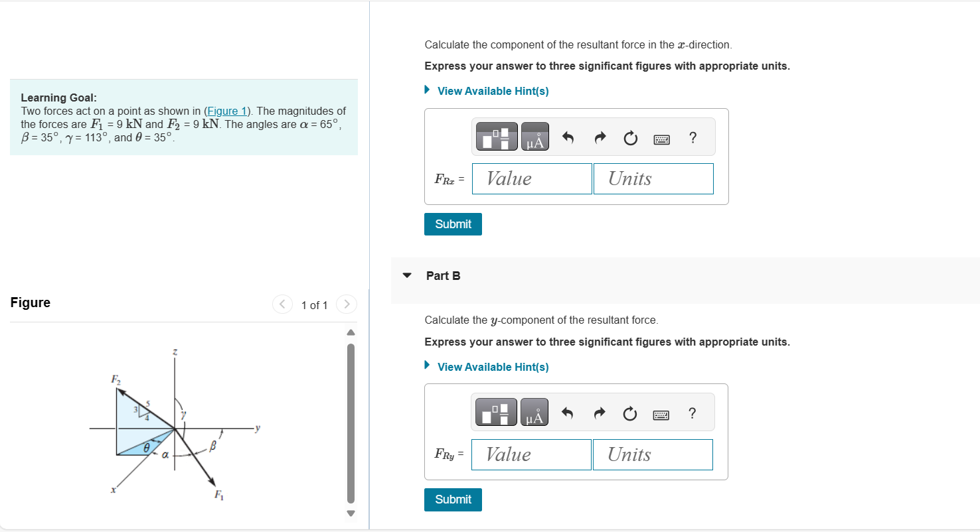The width and height of the screenshot is (980, 532).
Task: Submit the Part A answer
Action: tap(452, 224)
